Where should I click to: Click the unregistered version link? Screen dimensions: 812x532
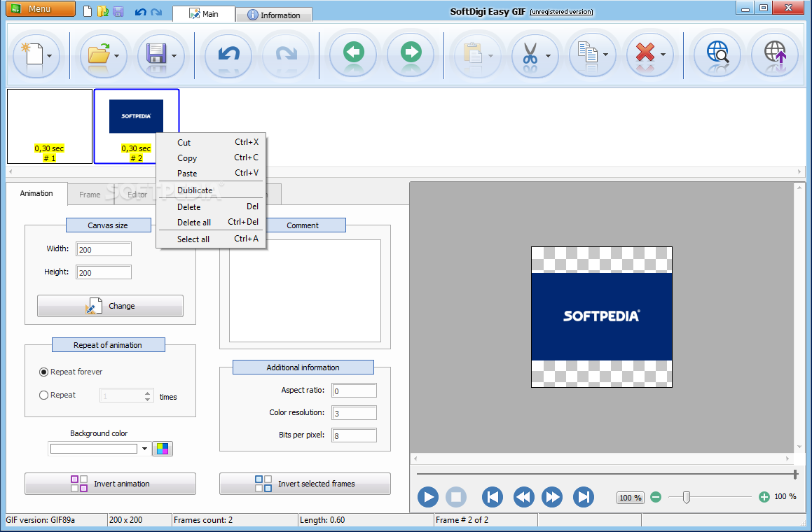coord(561,12)
